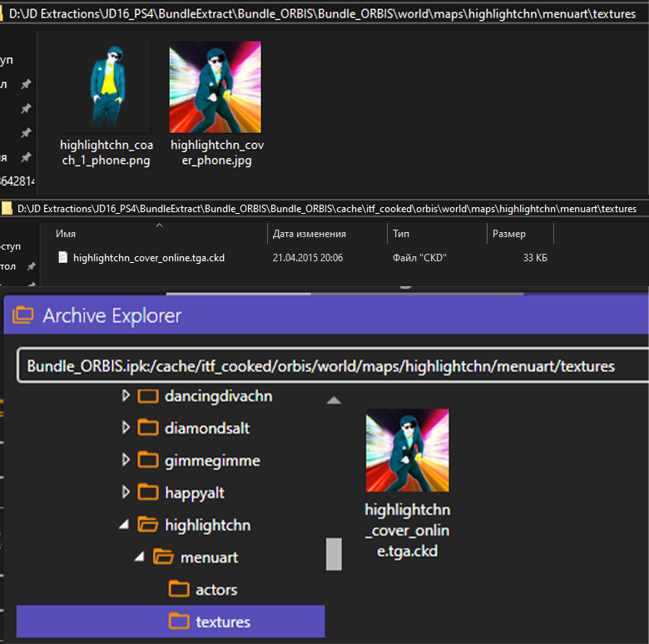Expand the happyalt folder
649x644 pixels.
(126, 492)
